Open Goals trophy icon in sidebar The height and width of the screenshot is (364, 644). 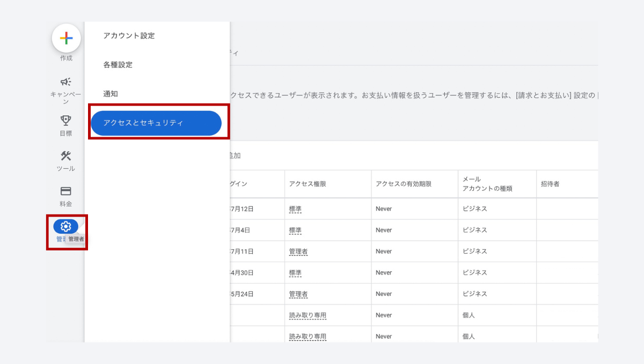(x=66, y=121)
